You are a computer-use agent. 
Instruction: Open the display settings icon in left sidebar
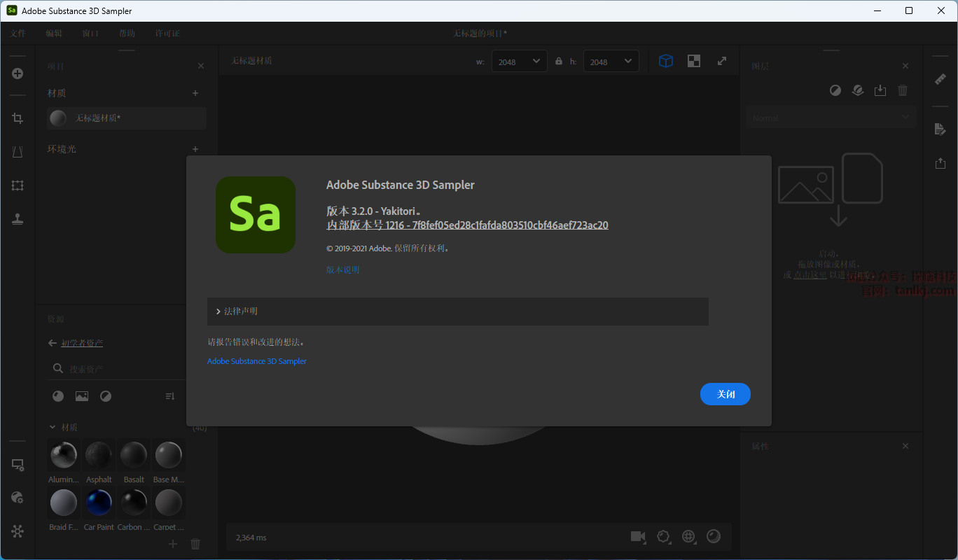tap(18, 465)
